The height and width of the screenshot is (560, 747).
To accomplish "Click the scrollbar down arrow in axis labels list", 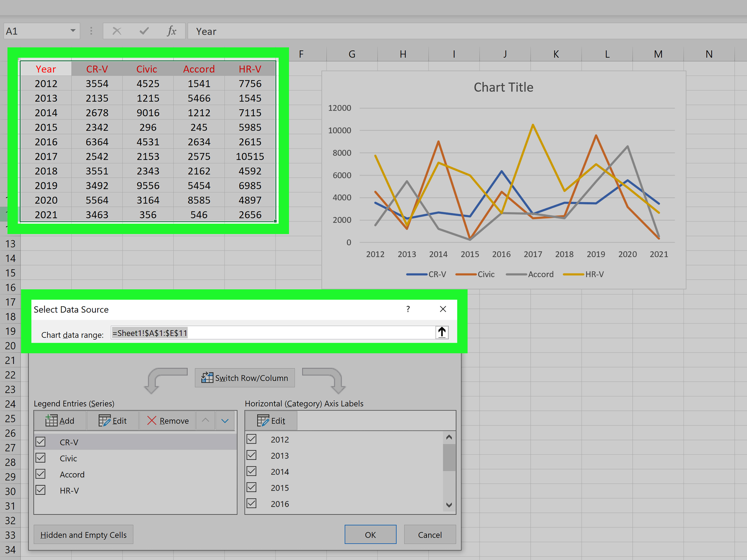I will [x=449, y=505].
